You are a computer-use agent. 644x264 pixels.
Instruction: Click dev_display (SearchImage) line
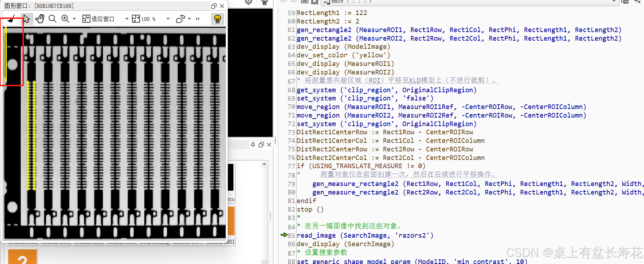coord(345,244)
